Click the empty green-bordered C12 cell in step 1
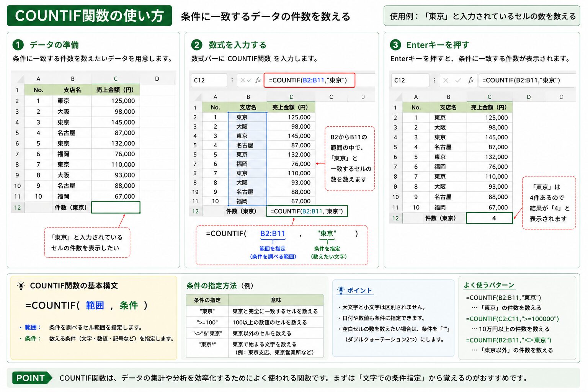588x392 pixels. tap(116, 207)
